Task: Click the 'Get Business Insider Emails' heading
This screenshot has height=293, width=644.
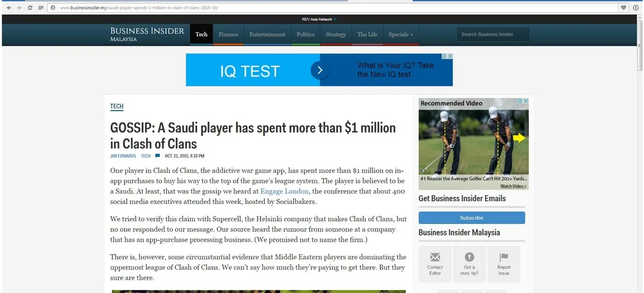Action: pyautogui.click(x=462, y=198)
